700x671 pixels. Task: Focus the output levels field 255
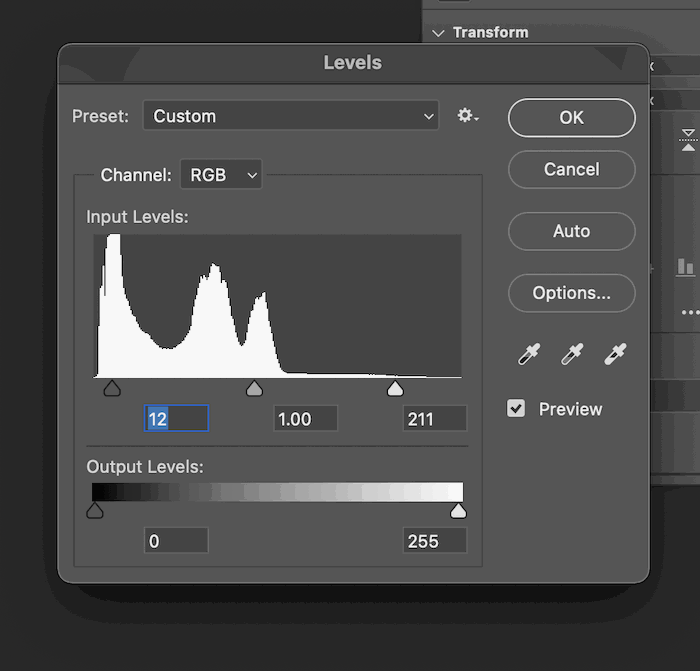click(x=434, y=541)
